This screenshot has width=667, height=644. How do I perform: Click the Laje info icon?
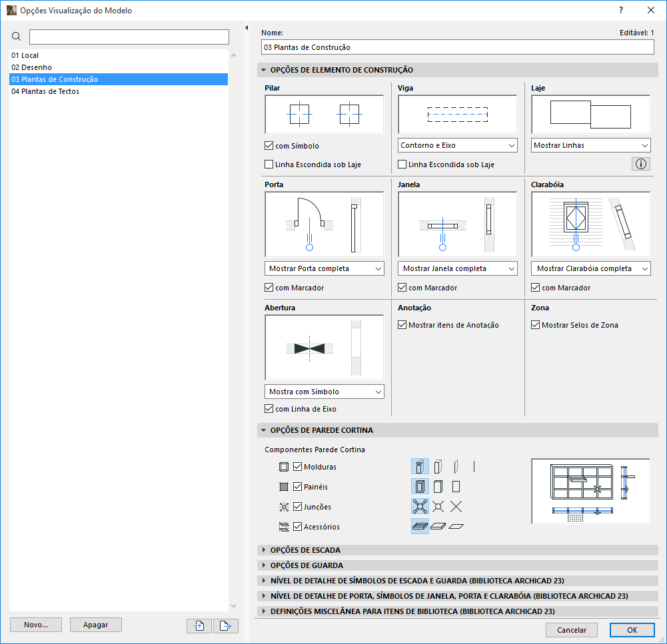640,163
